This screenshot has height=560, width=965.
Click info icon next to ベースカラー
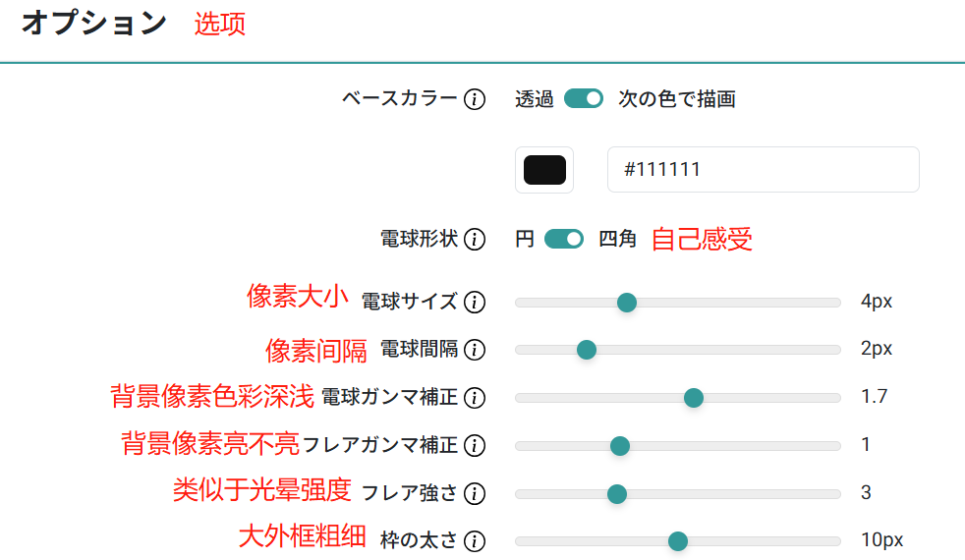tap(475, 99)
